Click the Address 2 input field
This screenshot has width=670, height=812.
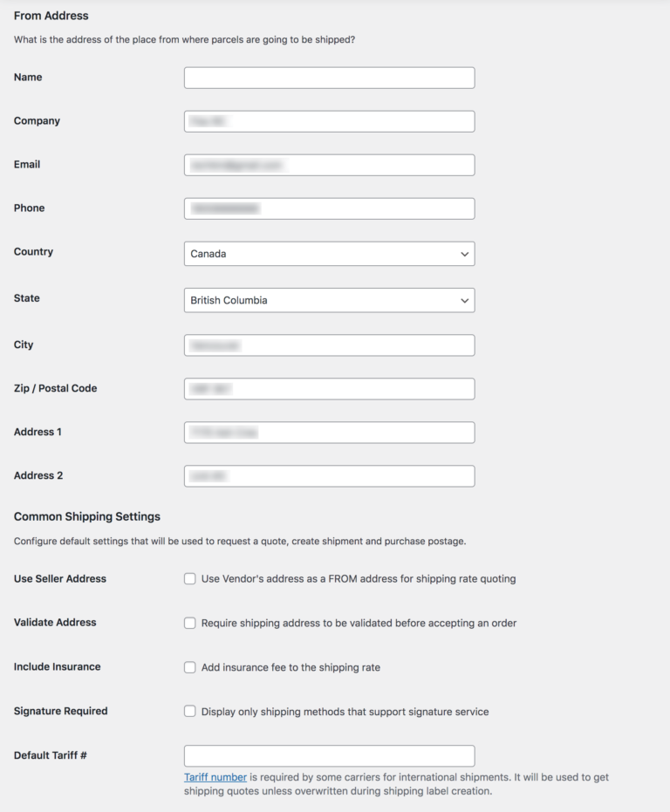point(329,475)
